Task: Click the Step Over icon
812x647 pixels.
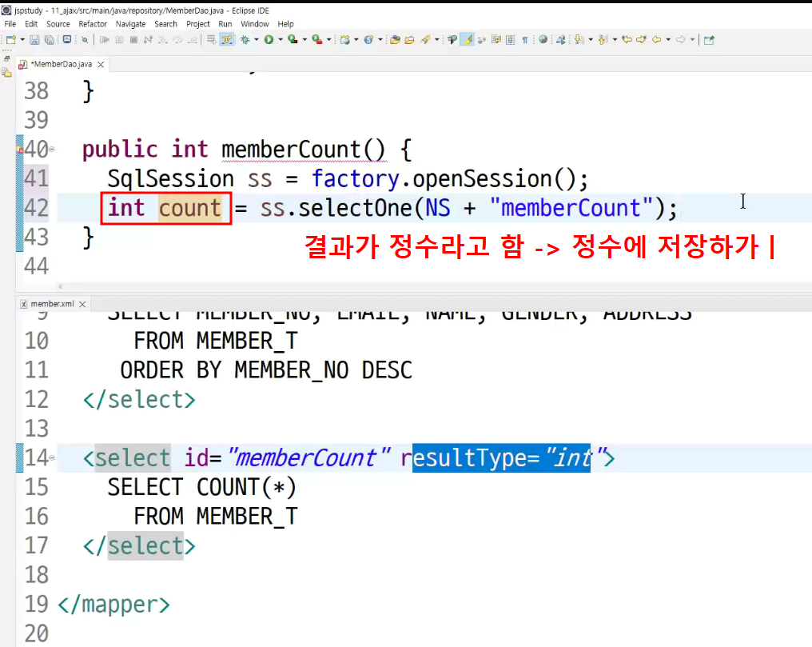Action: pyautogui.click(x=177, y=39)
